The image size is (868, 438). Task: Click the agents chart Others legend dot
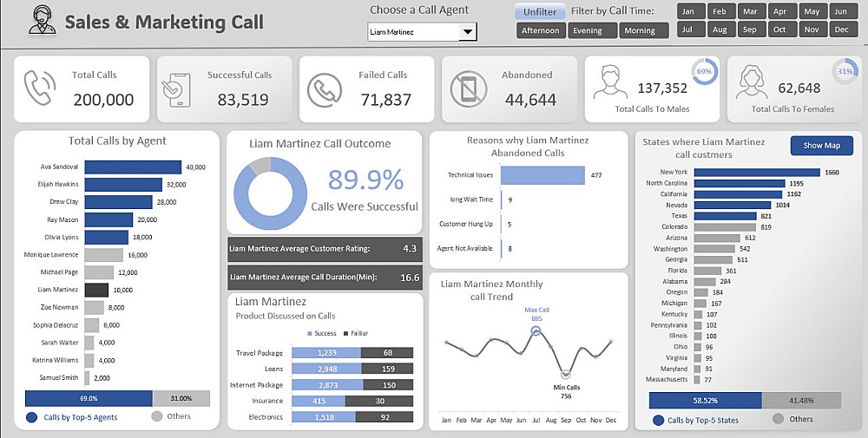pos(156,416)
